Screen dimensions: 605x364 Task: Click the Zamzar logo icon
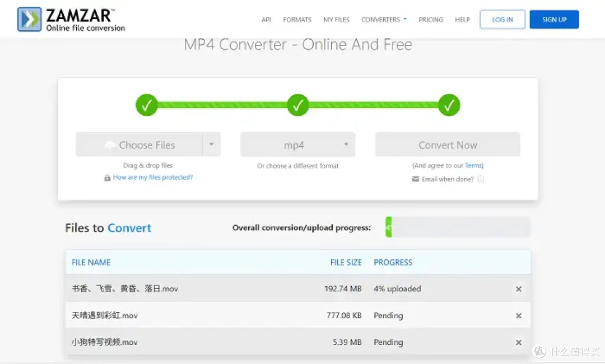coord(29,19)
